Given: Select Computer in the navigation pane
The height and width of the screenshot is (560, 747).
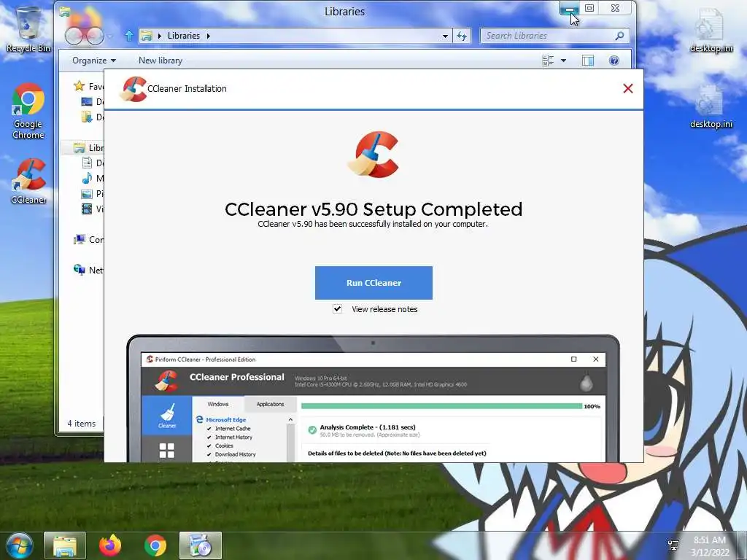Looking at the screenshot, I should click(88, 239).
